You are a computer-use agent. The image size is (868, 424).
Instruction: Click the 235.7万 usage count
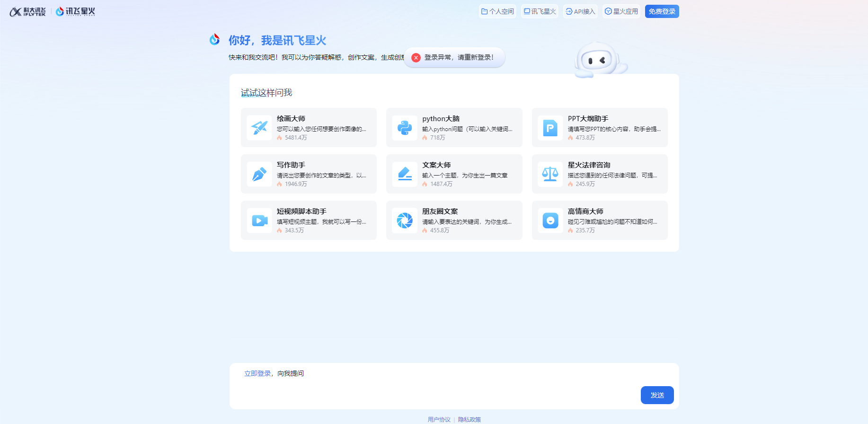tap(585, 230)
